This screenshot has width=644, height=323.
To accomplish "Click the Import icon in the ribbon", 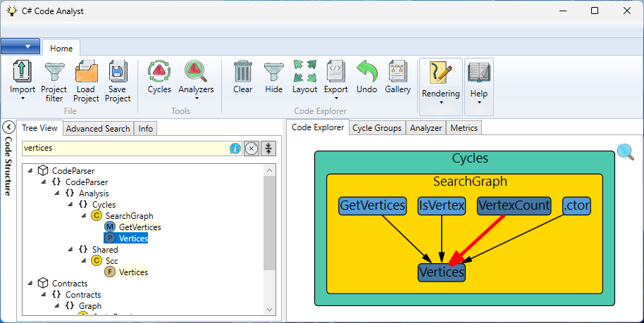I will tap(23, 72).
